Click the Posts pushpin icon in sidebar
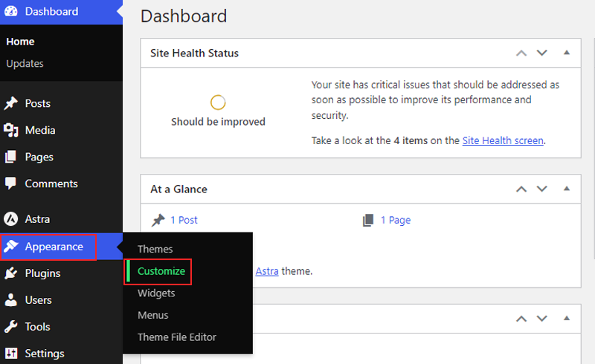Image resolution: width=595 pixels, height=364 pixels. [11, 104]
